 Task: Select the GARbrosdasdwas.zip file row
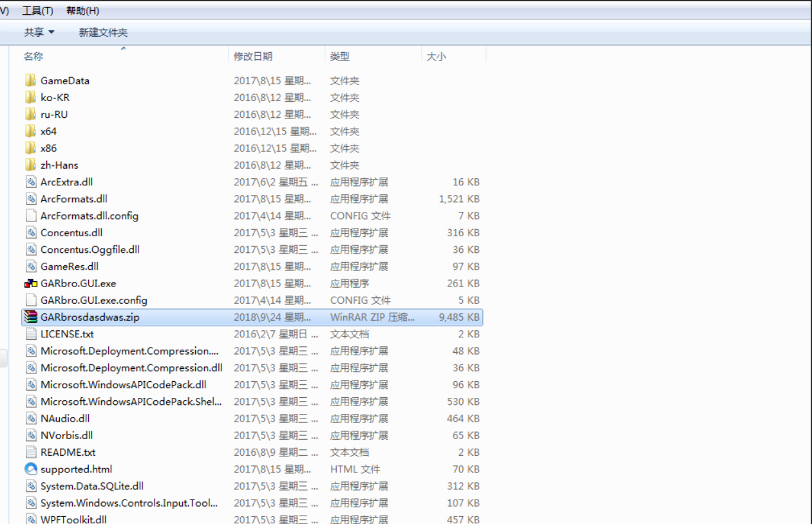point(95,317)
